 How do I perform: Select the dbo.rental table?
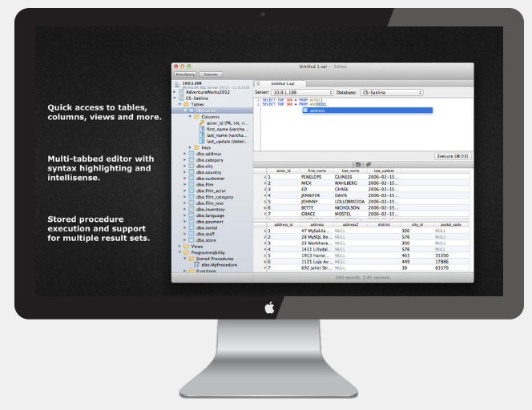207,227
